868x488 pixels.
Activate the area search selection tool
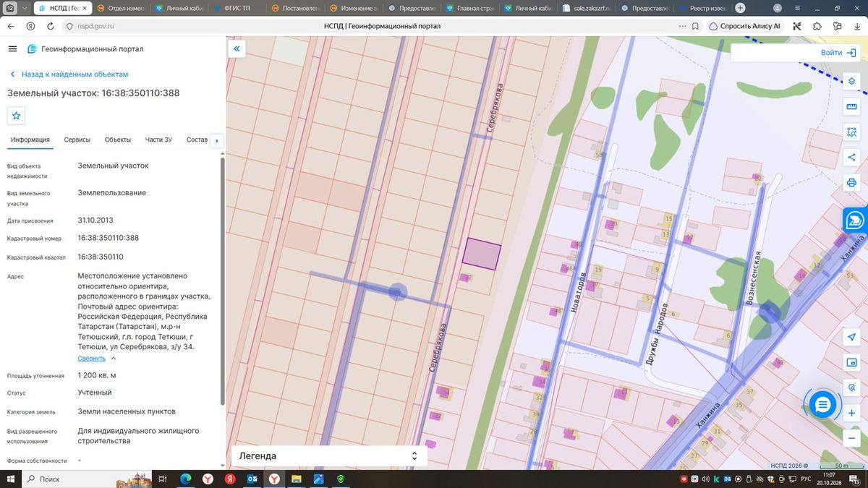click(x=851, y=132)
